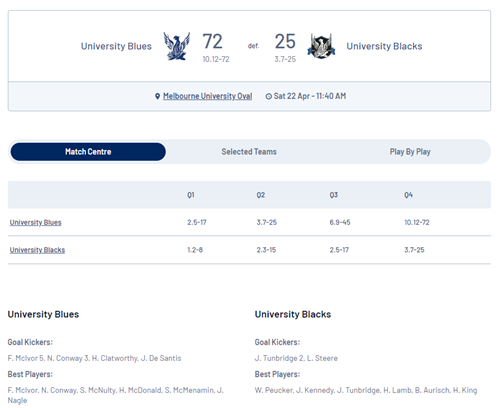Click the University Blues goal kickers list
Screen dimensions: 500x408
pos(94,358)
